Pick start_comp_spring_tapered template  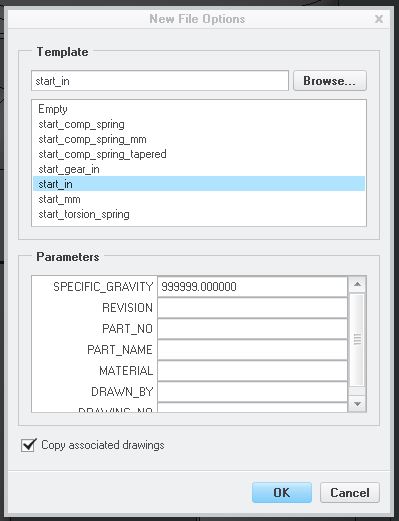coord(199,154)
